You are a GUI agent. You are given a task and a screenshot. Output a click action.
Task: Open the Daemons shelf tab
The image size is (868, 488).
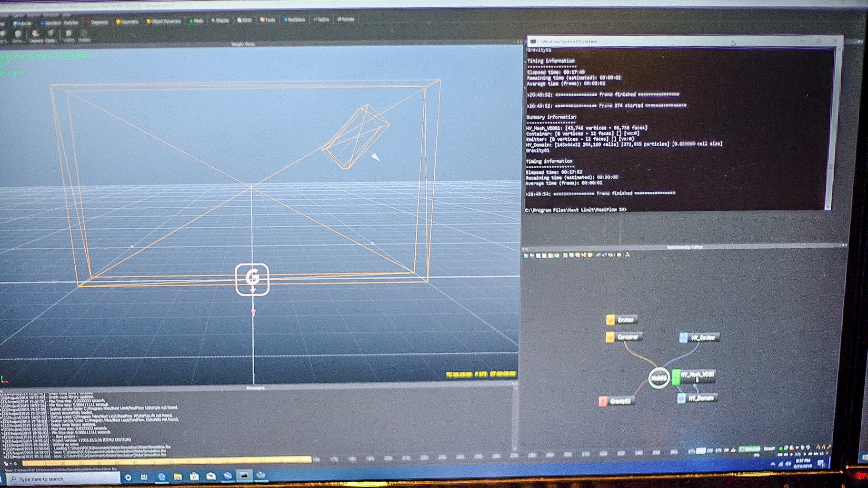pos(97,22)
